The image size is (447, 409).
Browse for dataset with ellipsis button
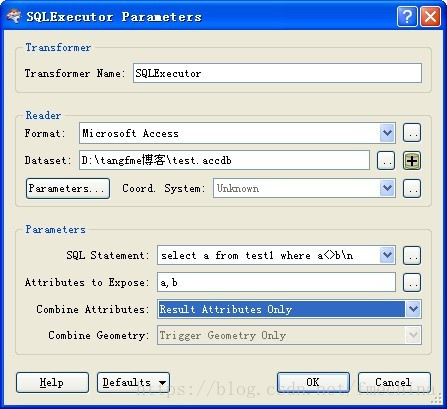click(x=386, y=160)
